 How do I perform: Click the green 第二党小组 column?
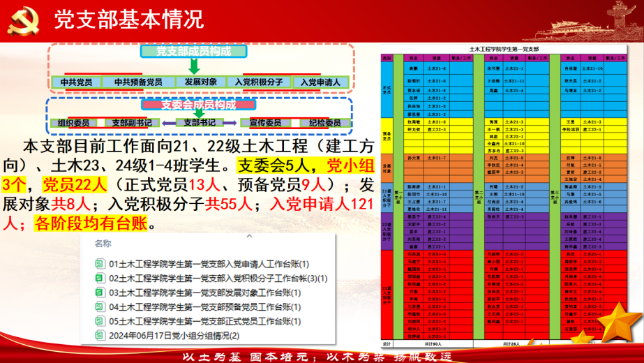coord(479,197)
